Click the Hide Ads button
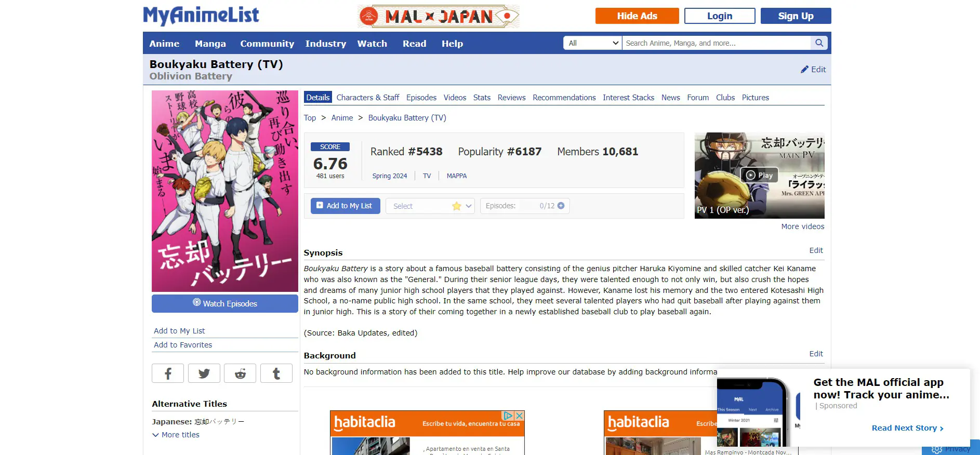Viewport: 980px width, 455px height. (637, 16)
